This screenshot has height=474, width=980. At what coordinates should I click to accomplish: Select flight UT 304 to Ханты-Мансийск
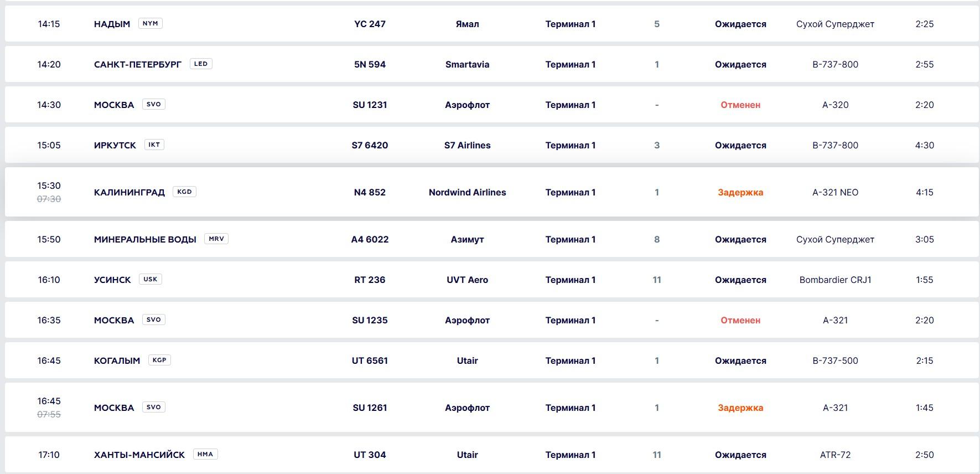370,455
